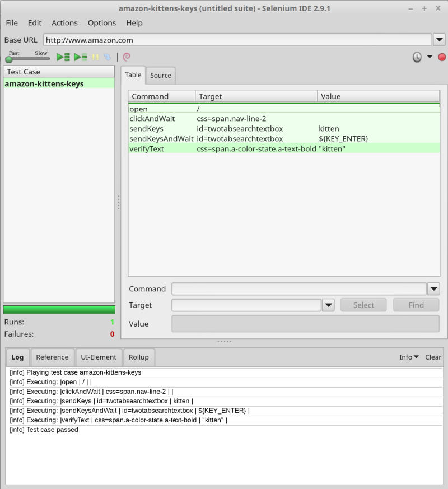This screenshot has width=448, height=489.
Task: Open the Command field dropdown list
Action: (433, 289)
